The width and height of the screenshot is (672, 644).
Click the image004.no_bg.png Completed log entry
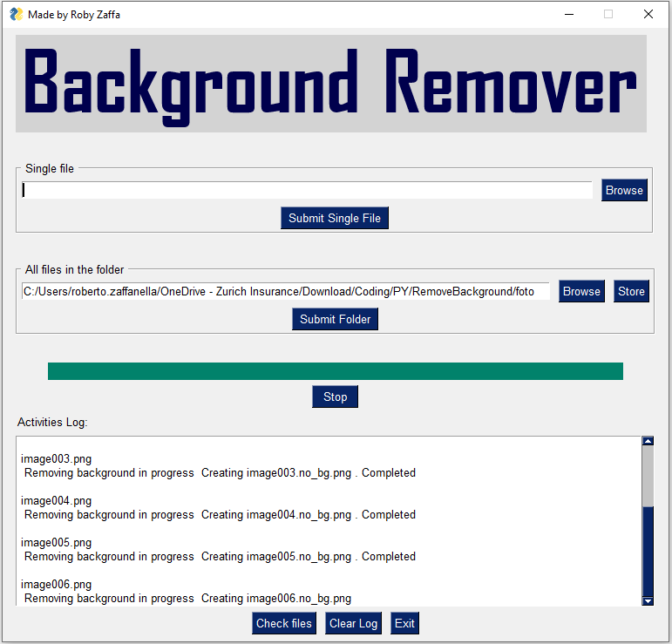(x=220, y=515)
